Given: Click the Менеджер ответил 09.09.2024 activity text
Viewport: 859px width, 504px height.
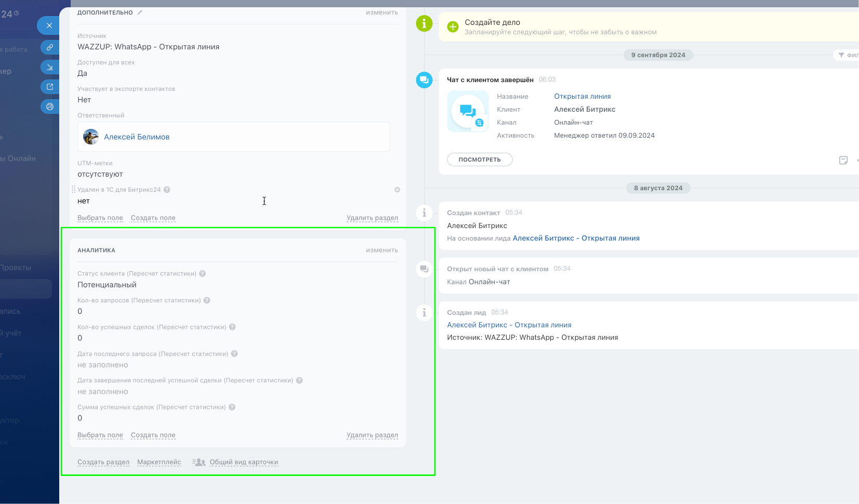Looking at the screenshot, I should point(604,136).
